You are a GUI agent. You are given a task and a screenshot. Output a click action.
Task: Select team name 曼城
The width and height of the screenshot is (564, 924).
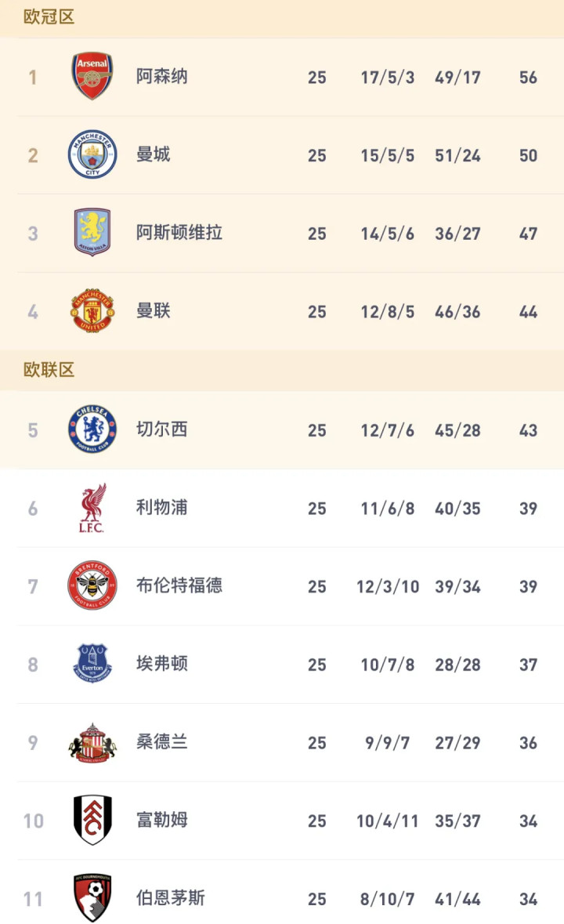(153, 154)
